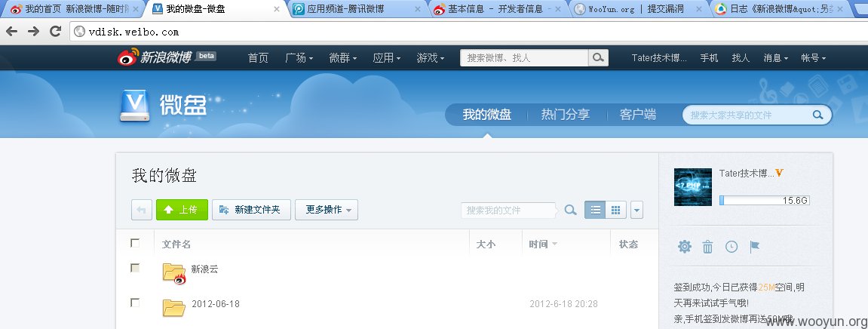Click the 文件名 column header
The width and height of the screenshot is (868, 329).
[176, 244]
